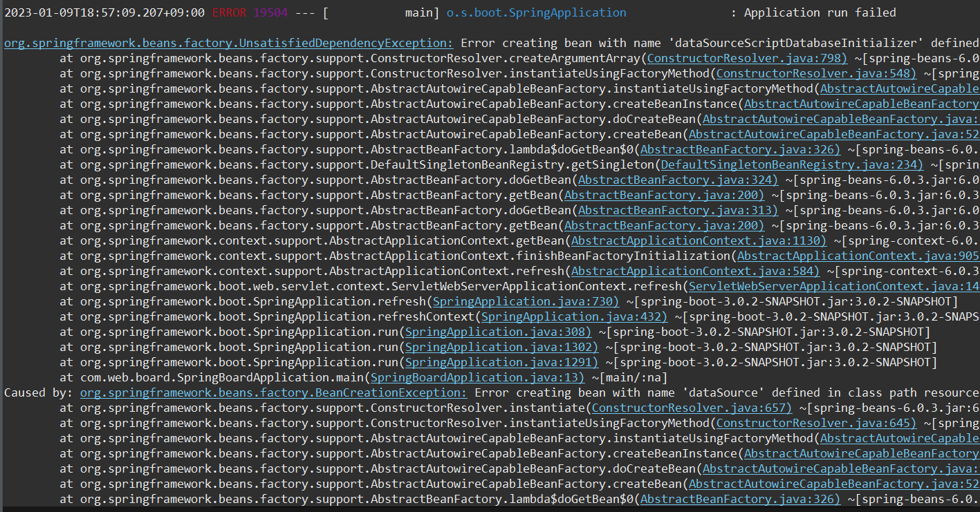This screenshot has height=512, width=980.
Task: Open DefaultSingletonBeanRegistry.java:234 source link
Action: [792, 164]
